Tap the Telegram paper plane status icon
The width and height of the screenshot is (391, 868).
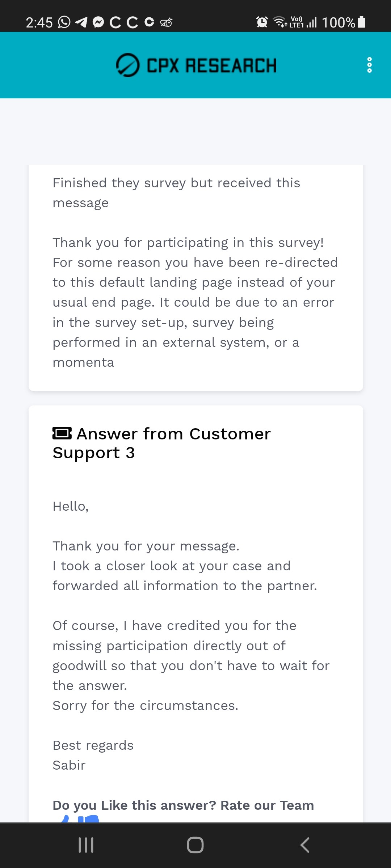click(x=81, y=22)
